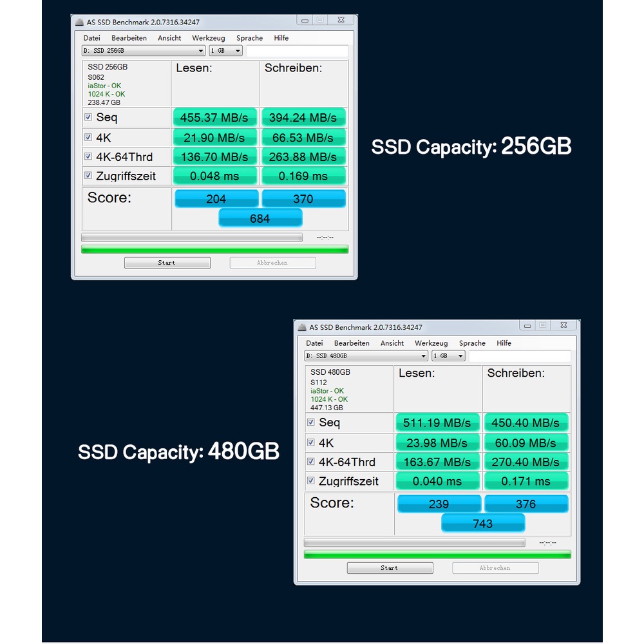Click the write score 370
644x644 pixels.
(303, 199)
